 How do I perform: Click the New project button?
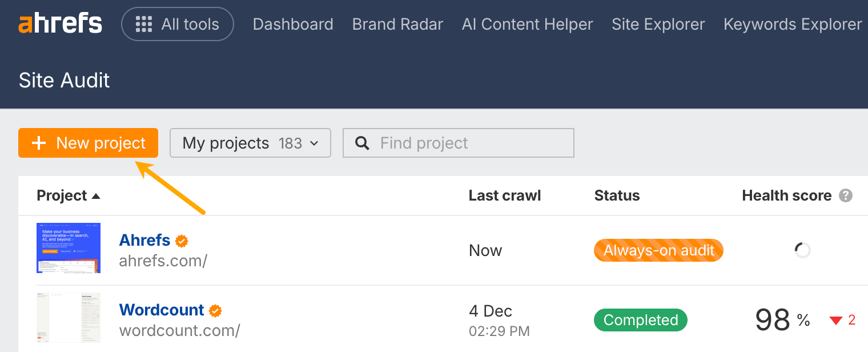(x=88, y=143)
